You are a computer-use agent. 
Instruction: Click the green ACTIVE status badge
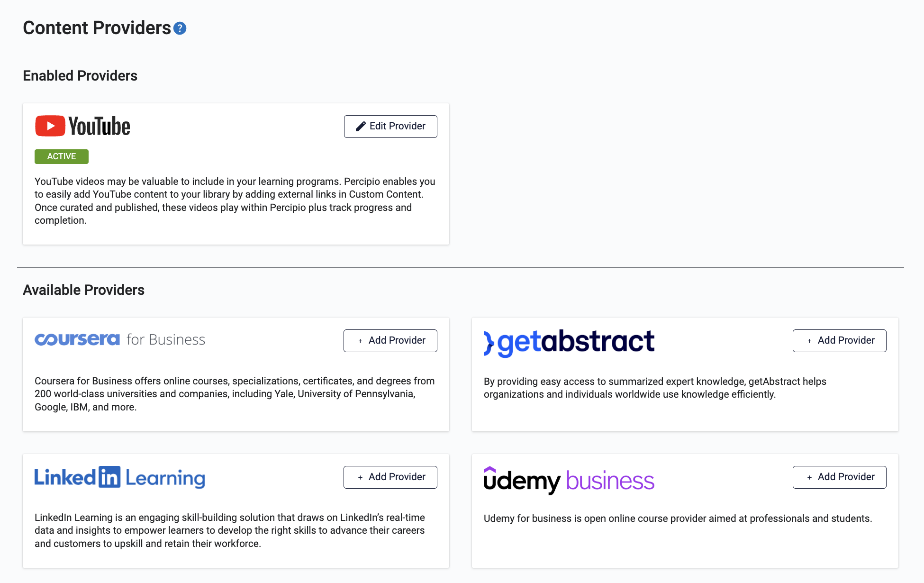(x=62, y=156)
